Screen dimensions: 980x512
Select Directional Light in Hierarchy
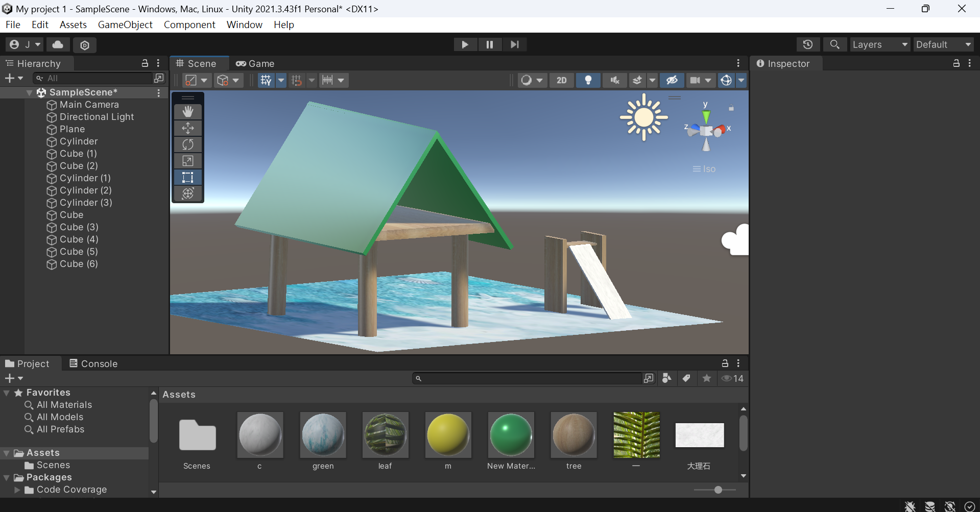97,117
